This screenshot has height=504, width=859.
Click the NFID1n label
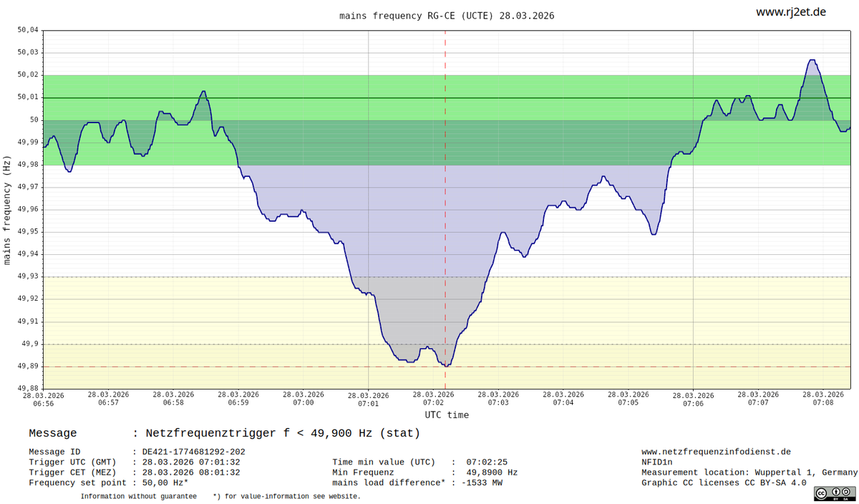(657, 462)
